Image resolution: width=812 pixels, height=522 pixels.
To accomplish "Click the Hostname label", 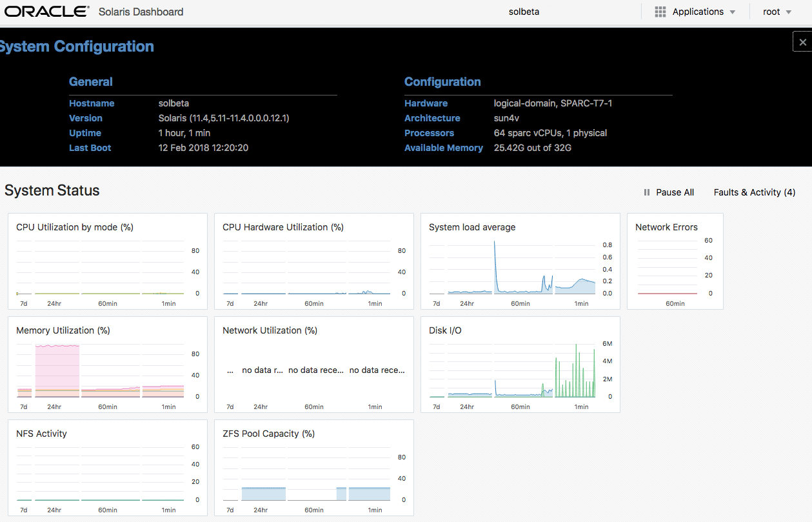I will click(x=92, y=103).
